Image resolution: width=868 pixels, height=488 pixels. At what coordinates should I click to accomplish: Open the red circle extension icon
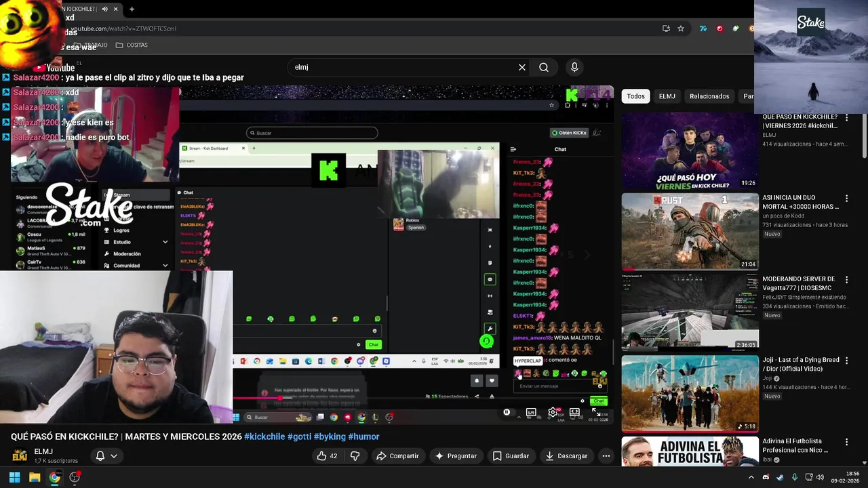pyautogui.click(x=719, y=28)
